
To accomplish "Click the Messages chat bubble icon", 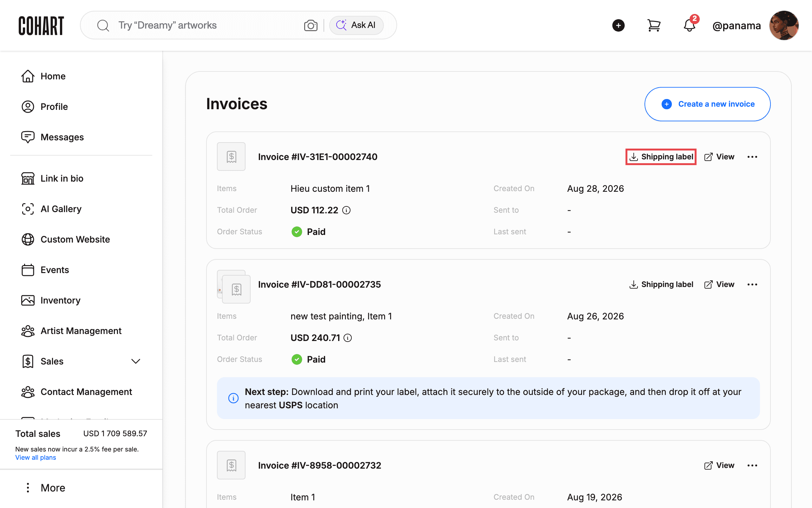I will coord(28,137).
